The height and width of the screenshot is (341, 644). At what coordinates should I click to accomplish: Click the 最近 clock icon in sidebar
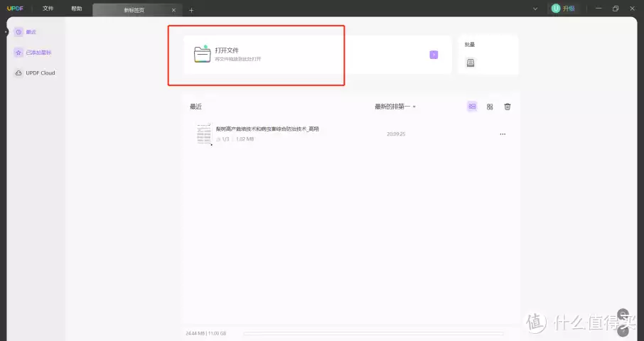[18, 32]
